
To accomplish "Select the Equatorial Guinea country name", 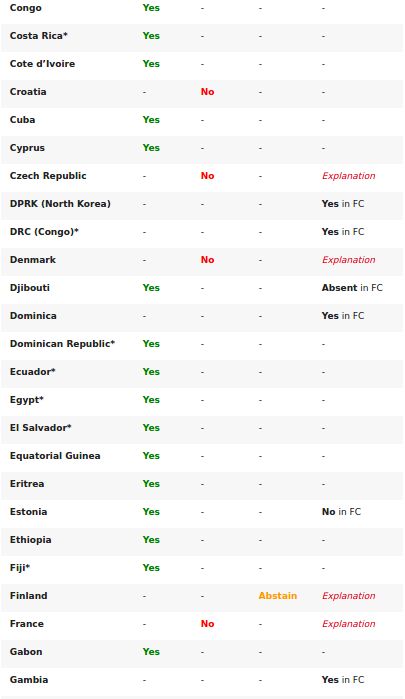I will [x=55, y=456].
